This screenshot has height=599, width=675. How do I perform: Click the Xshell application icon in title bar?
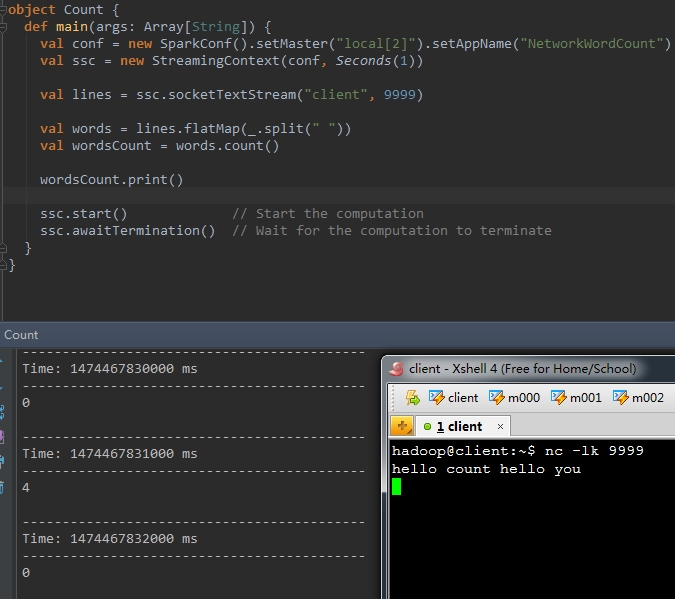tap(396, 369)
